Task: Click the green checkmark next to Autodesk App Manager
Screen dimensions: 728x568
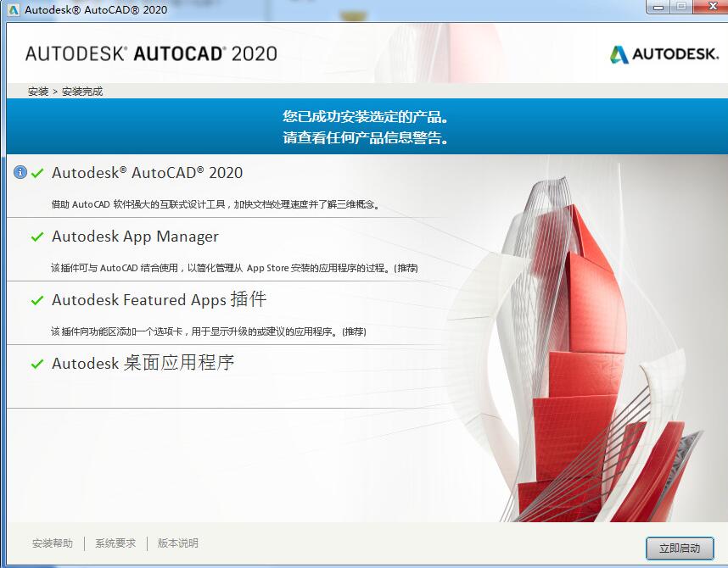Action: [37, 237]
